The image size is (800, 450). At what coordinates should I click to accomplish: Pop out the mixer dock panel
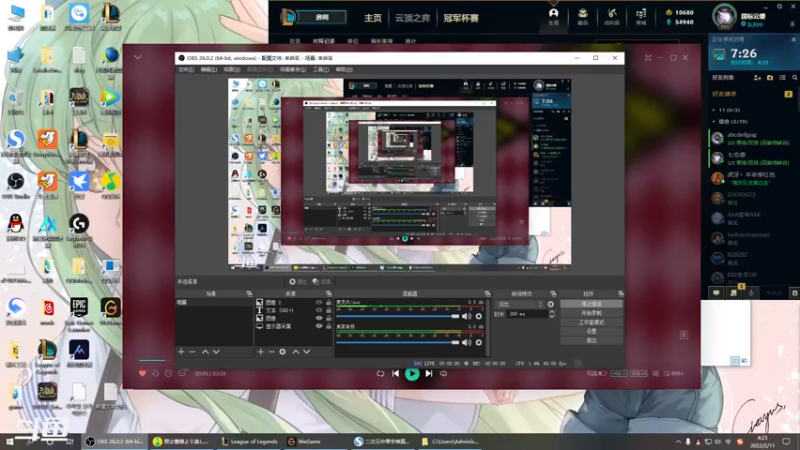click(487, 294)
